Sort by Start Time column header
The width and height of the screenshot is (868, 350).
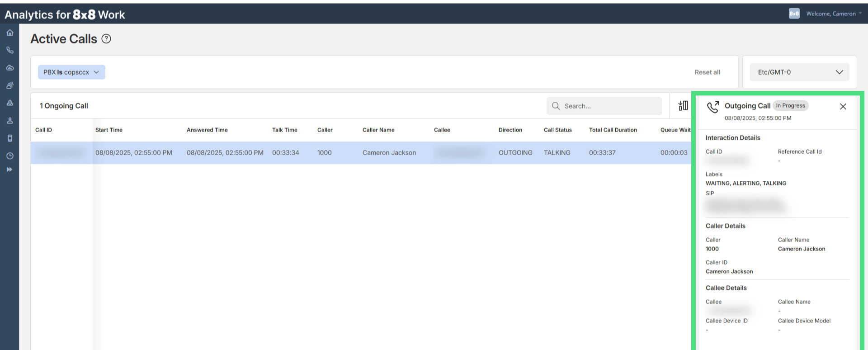pos(109,130)
